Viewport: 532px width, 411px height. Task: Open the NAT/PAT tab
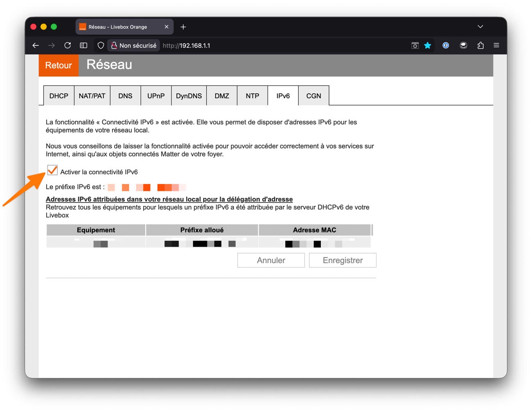pyautogui.click(x=92, y=96)
